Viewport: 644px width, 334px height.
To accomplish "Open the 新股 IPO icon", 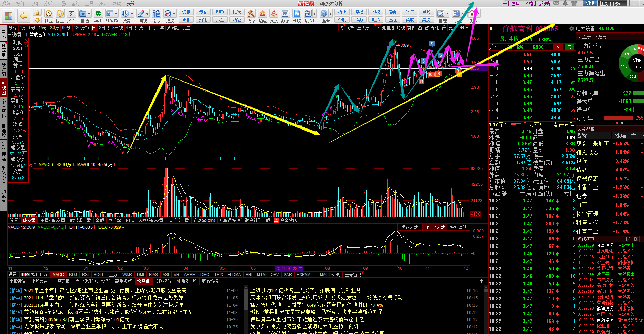I will 297,14.
